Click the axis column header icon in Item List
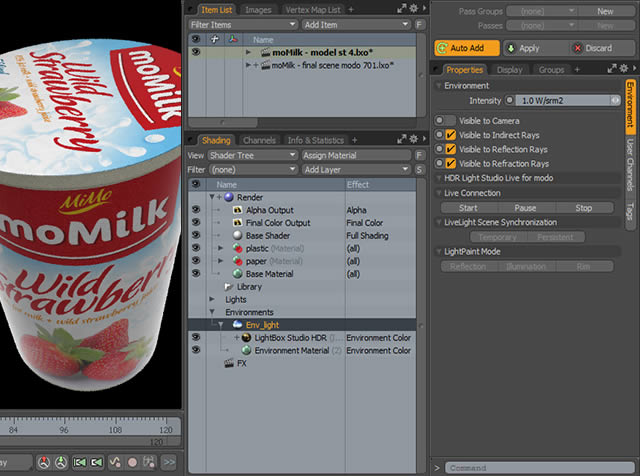Screen dimensions: 640x476 (x=233, y=39)
